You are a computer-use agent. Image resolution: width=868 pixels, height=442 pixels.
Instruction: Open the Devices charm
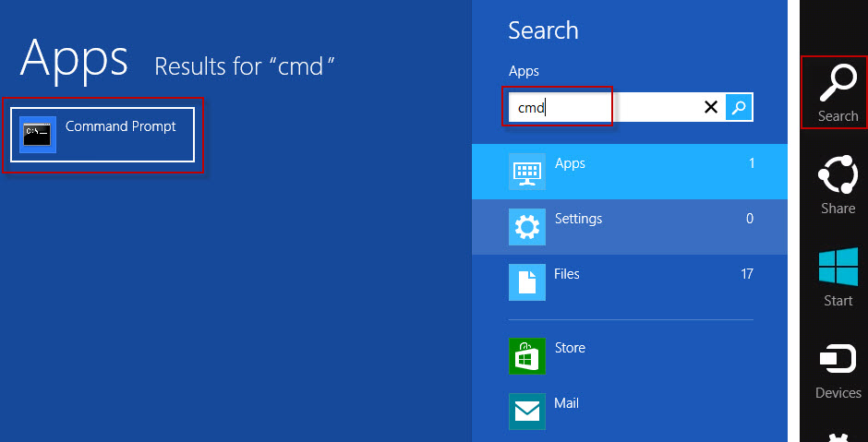pyautogui.click(x=838, y=369)
